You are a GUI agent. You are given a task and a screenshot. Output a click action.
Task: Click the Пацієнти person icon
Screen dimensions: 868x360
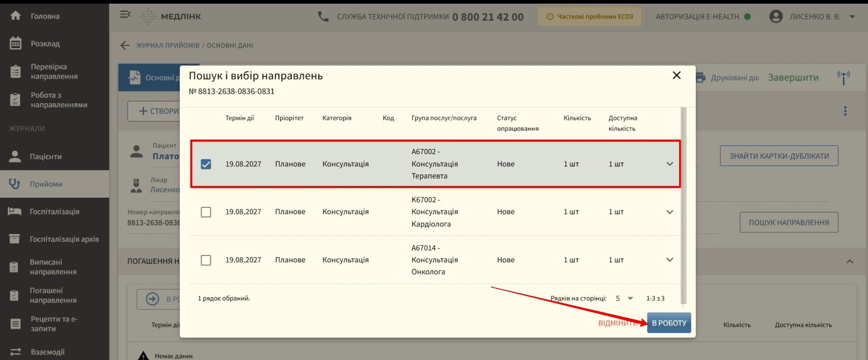(x=15, y=156)
